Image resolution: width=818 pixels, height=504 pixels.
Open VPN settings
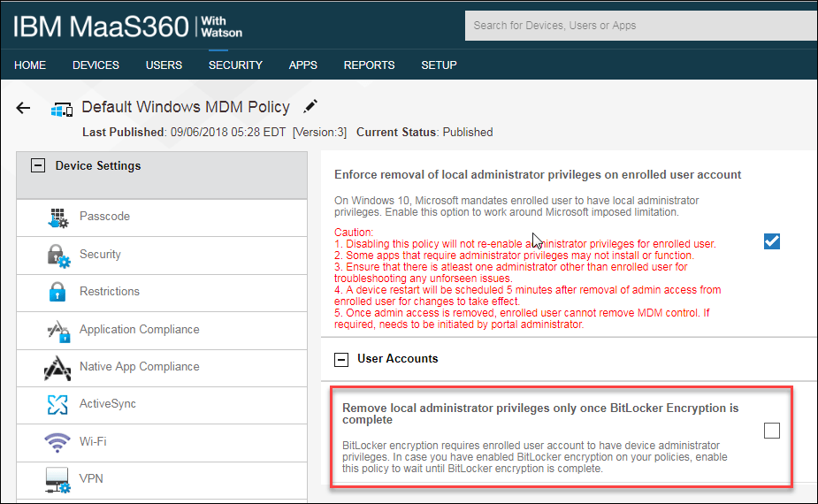point(162,480)
